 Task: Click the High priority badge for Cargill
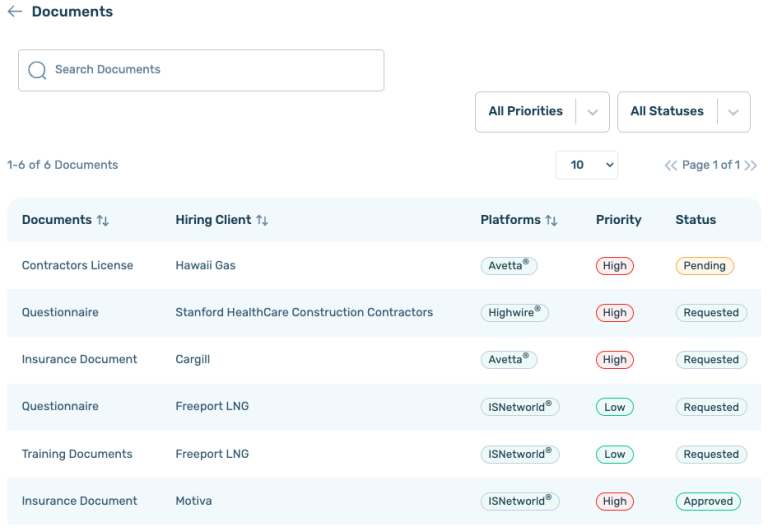click(x=614, y=360)
